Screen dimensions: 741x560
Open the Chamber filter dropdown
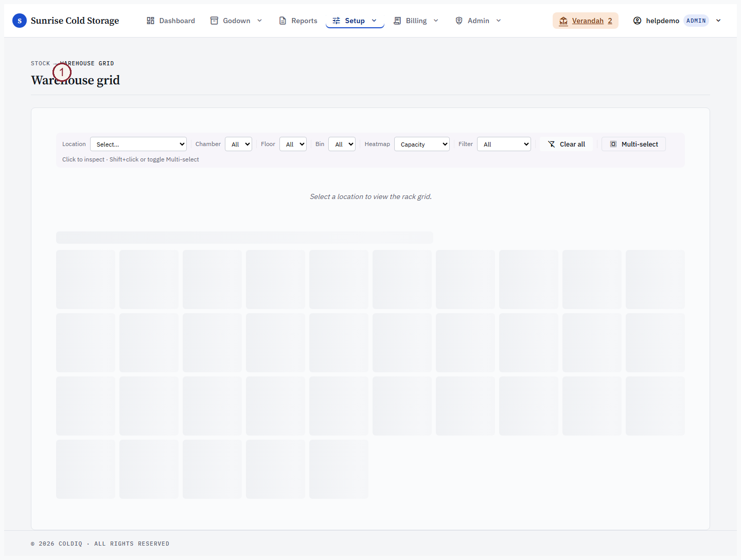click(238, 144)
